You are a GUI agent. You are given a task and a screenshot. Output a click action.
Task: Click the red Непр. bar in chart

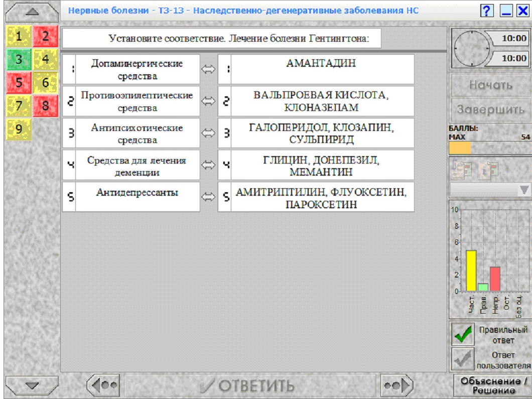(x=495, y=279)
